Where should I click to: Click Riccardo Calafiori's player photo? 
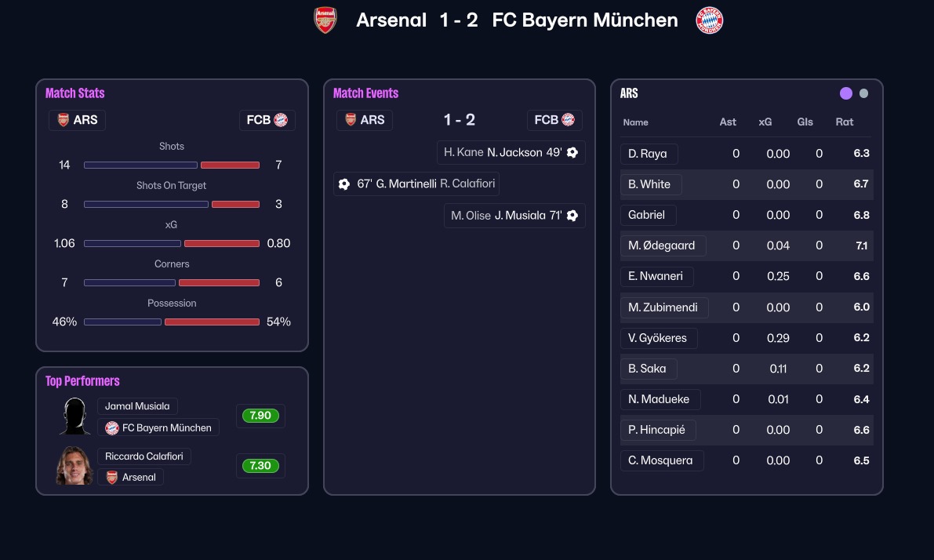pos(75,466)
